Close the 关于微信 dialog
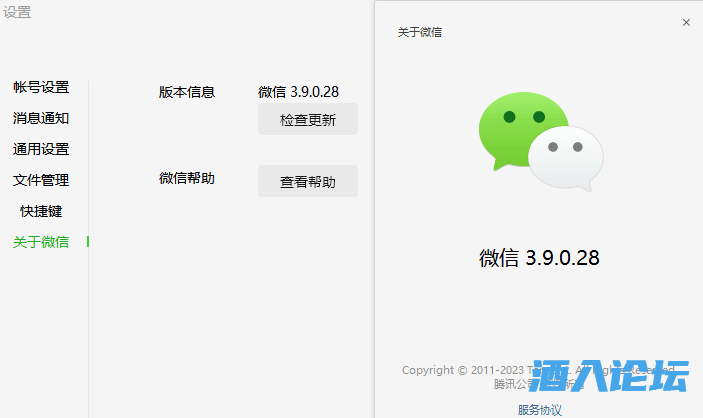Viewport: 703px width, 418px height. pos(686,22)
